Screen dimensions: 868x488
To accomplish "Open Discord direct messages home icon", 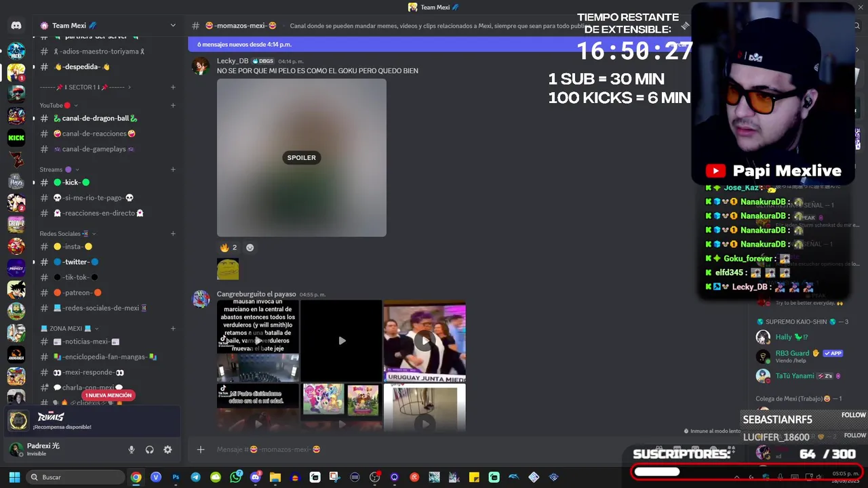I will (16, 26).
